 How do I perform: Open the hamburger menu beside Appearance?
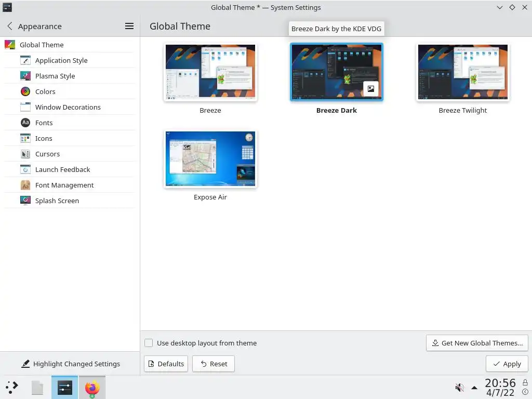point(129,26)
